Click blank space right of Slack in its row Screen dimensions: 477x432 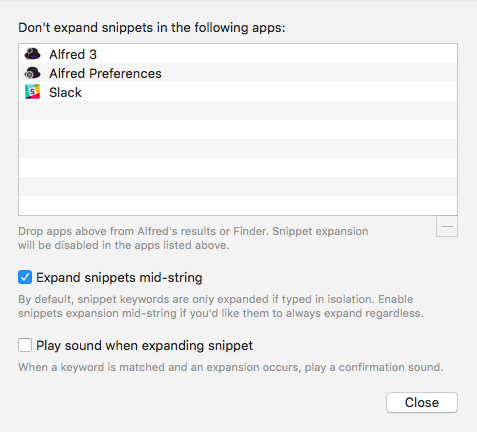(267, 92)
